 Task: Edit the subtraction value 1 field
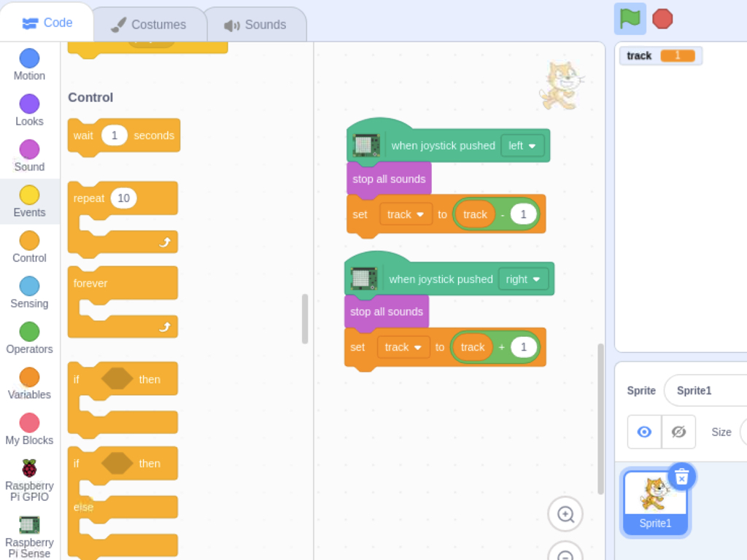[523, 214]
